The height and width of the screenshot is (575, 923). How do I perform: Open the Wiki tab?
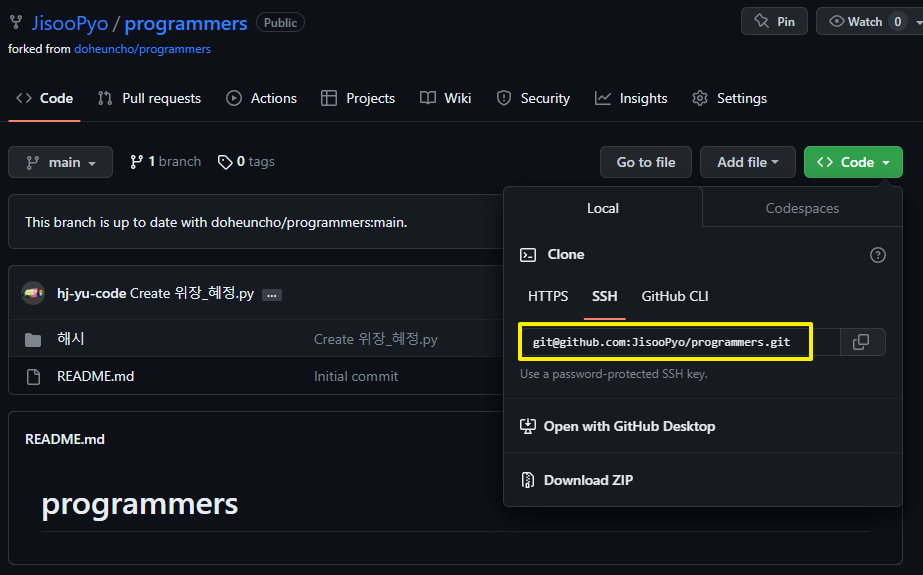click(445, 98)
